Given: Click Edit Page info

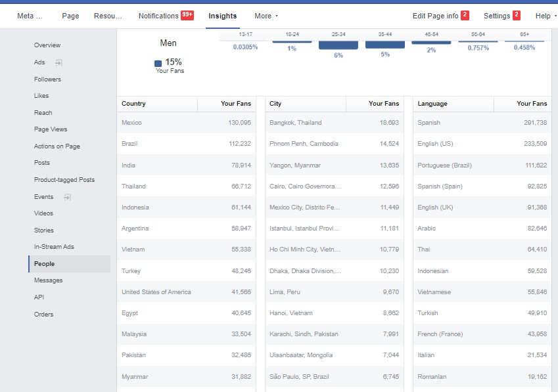Looking at the screenshot, I should click(435, 16).
